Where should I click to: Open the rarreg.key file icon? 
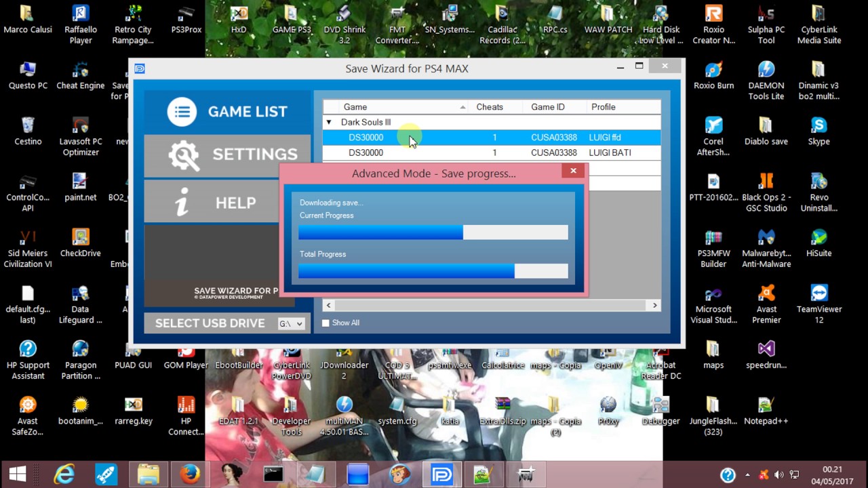[134, 411]
